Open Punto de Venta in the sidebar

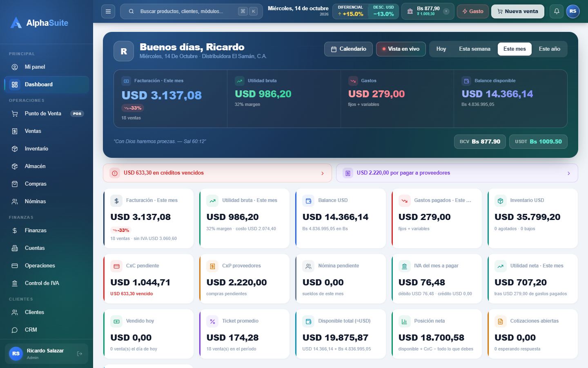tap(47, 114)
